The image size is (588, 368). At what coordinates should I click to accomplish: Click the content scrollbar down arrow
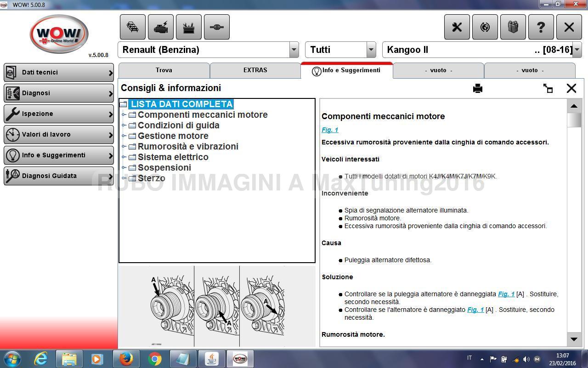click(574, 339)
